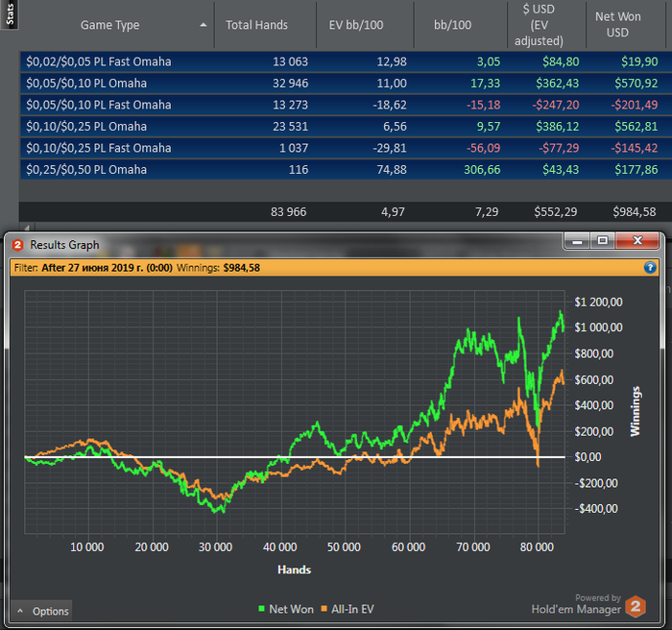
Task: Select the $0,05/$0,10 PL Fast Omaha row
Action: point(346,105)
